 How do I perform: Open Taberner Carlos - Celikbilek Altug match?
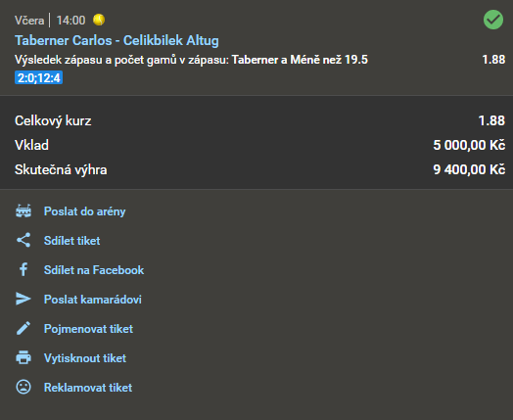tap(117, 40)
